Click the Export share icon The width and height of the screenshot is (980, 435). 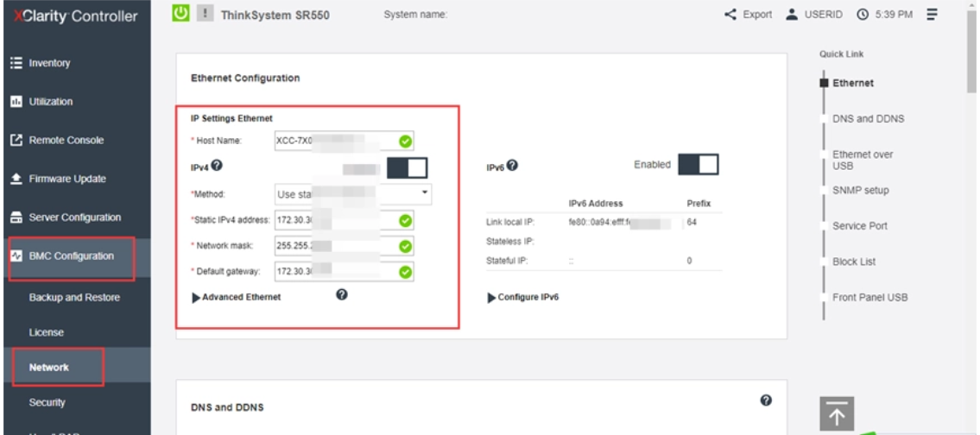click(x=730, y=15)
